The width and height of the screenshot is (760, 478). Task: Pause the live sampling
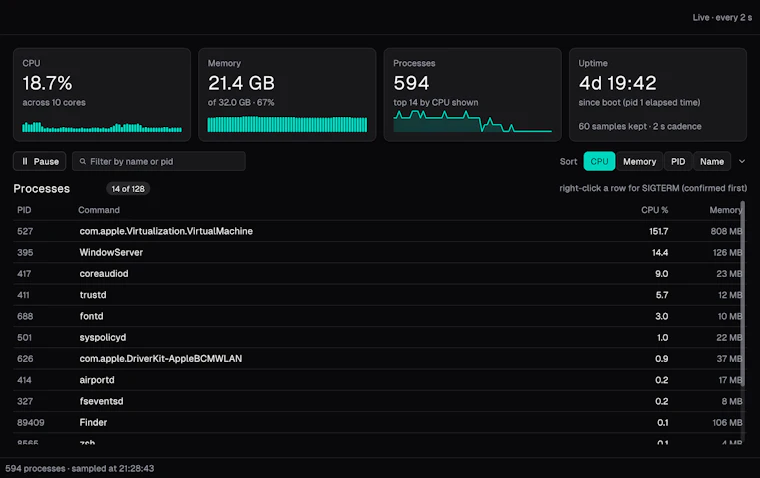coord(40,161)
